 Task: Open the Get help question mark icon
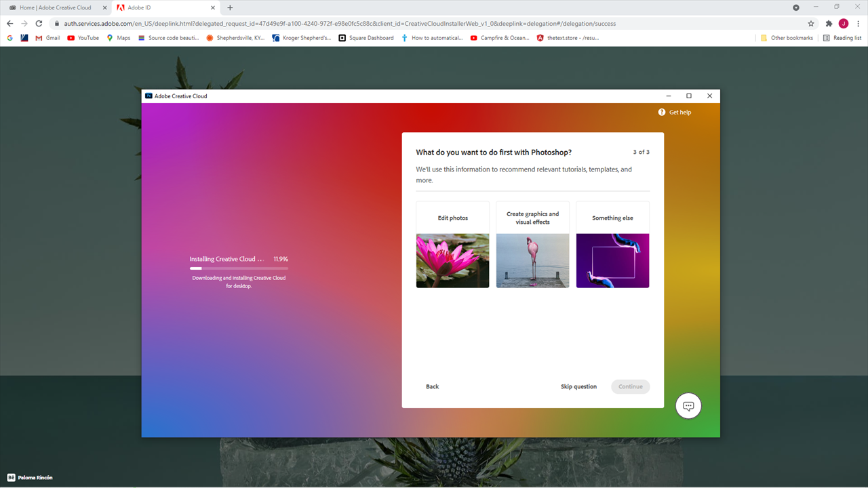point(662,113)
